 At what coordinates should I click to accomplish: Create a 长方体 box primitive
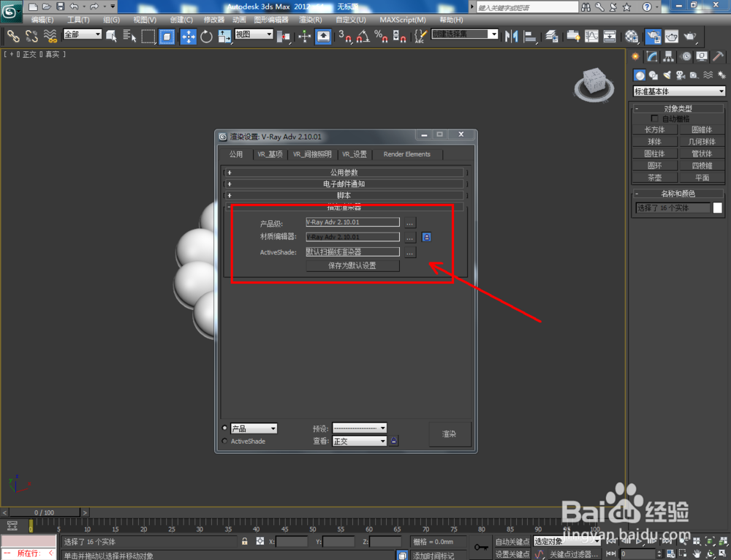(x=654, y=129)
